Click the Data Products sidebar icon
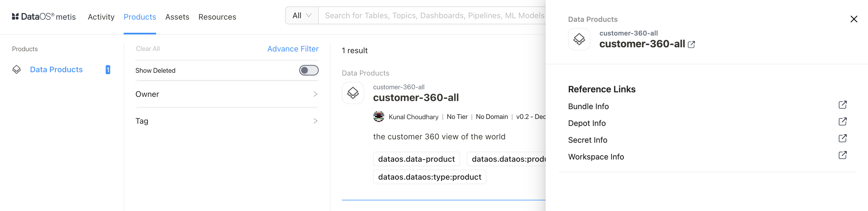Viewport: 868px width, 211px height. tap(17, 70)
